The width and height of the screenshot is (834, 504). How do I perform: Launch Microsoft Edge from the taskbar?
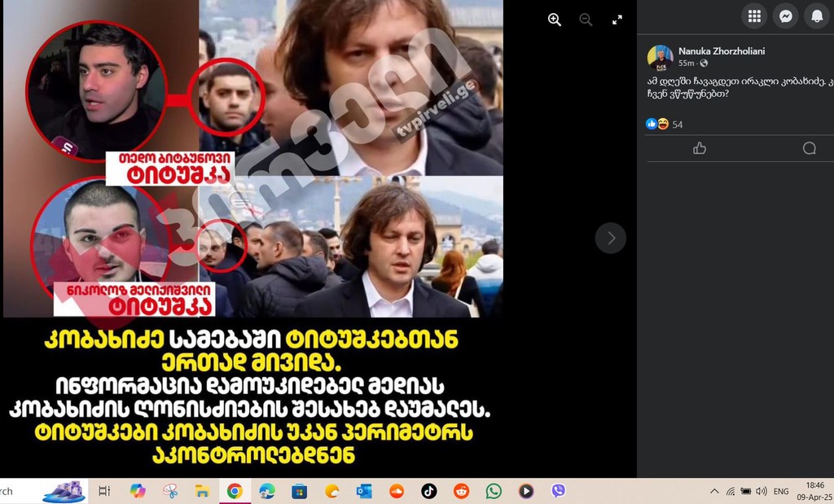point(266,491)
